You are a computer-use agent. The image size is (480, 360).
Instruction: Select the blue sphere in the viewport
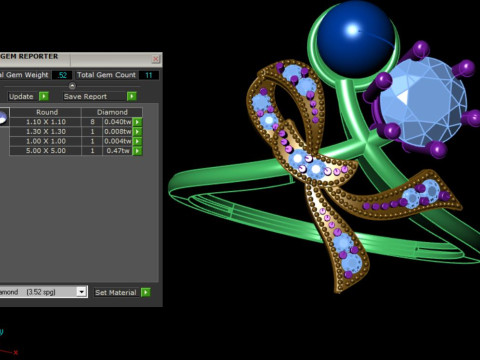tap(355, 39)
